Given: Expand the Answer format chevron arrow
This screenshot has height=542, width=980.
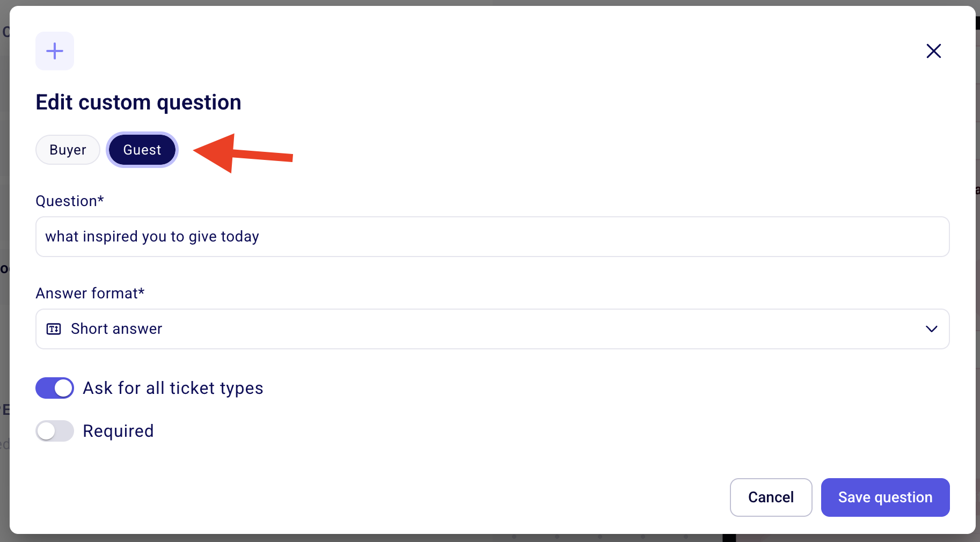Looking at the screenshot, I should tap(932, 329).
